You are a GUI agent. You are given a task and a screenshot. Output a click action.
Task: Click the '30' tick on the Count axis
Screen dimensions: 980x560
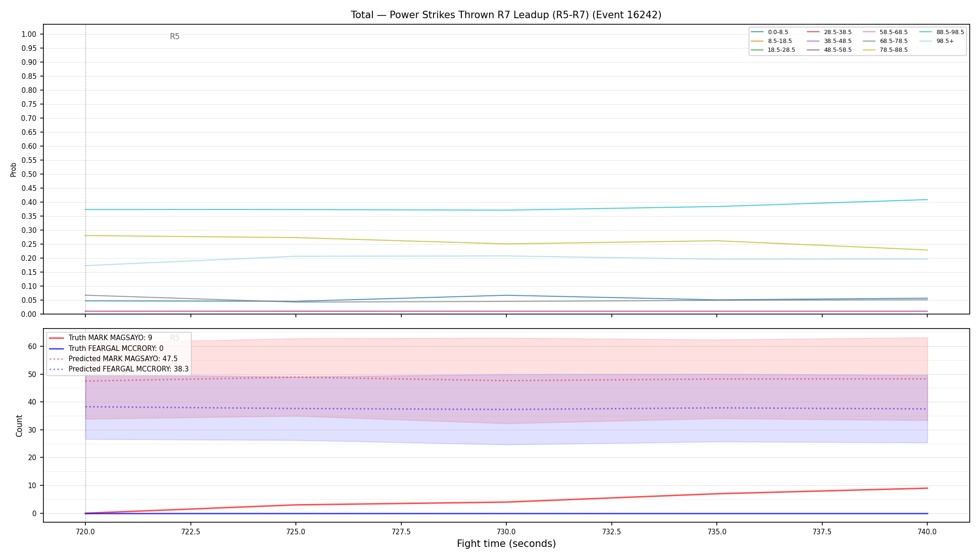(32, 430)
